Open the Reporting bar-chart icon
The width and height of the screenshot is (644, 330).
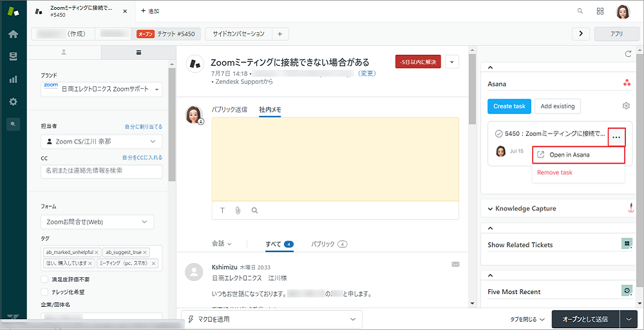(13, 79)
